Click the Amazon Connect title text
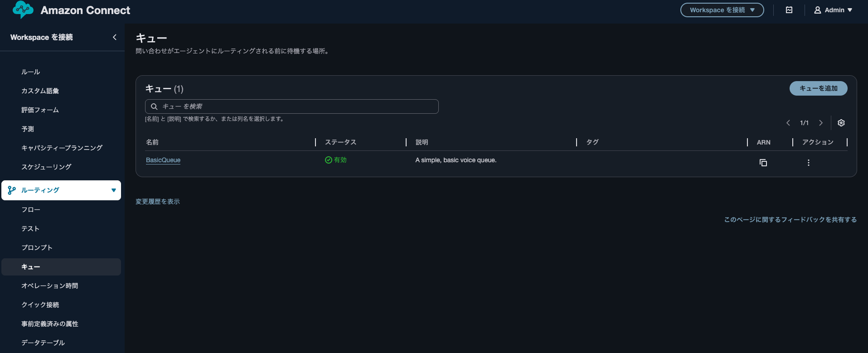Screen dimensions: 868x353 (x=85, y=10)
